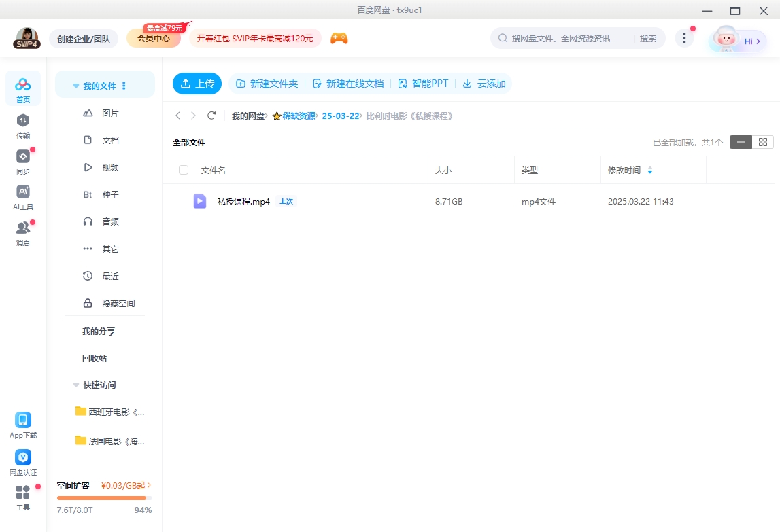This screenshot has width=780, height=532.
Task: Click 新建文件夹 button
Action: 267,84
